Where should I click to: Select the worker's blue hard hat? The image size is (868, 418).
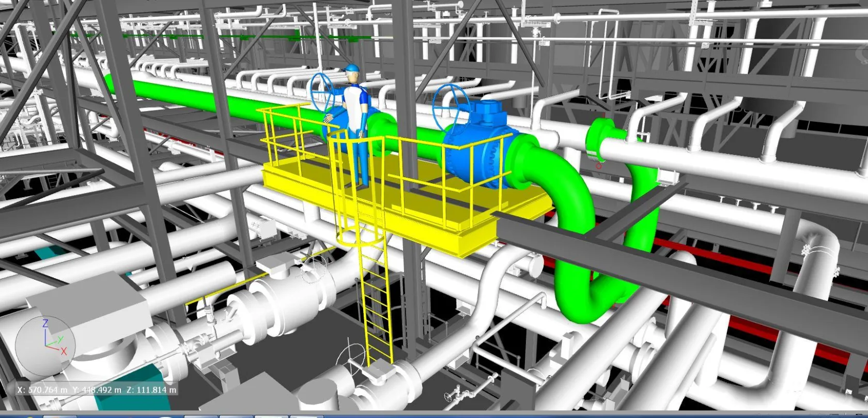click(x=351, y=69)
